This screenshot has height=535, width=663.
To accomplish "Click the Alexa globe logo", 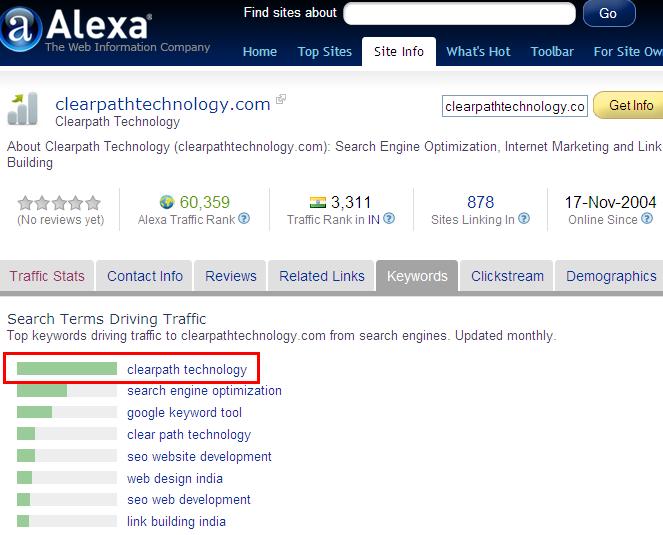I will 20,30.
